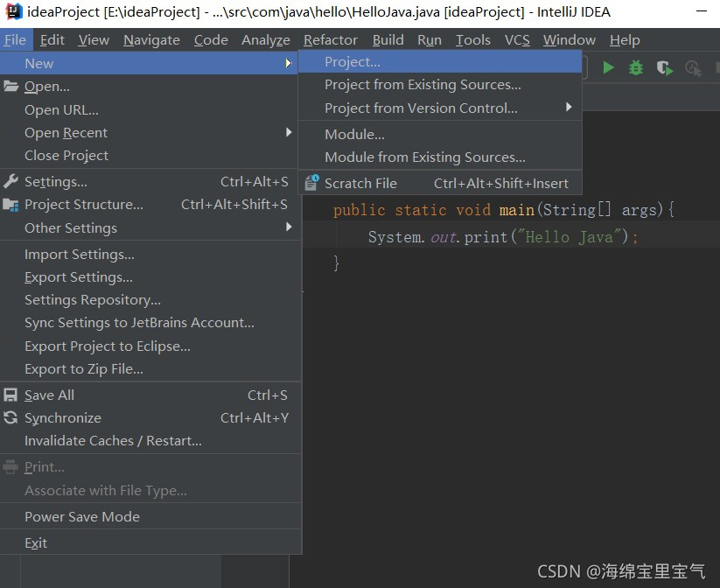Open the Edit menu
720x588 pixels.
coord(52,40)
